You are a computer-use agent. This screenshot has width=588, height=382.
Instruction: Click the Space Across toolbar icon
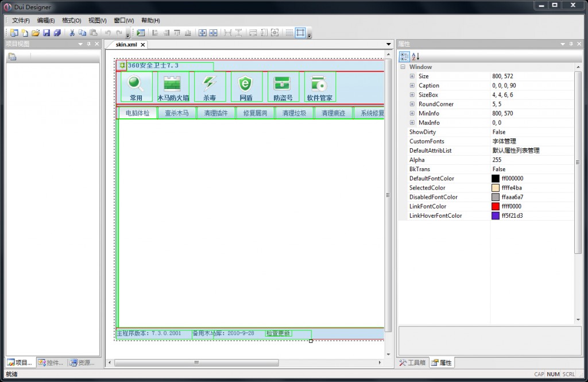pos(227,33)
